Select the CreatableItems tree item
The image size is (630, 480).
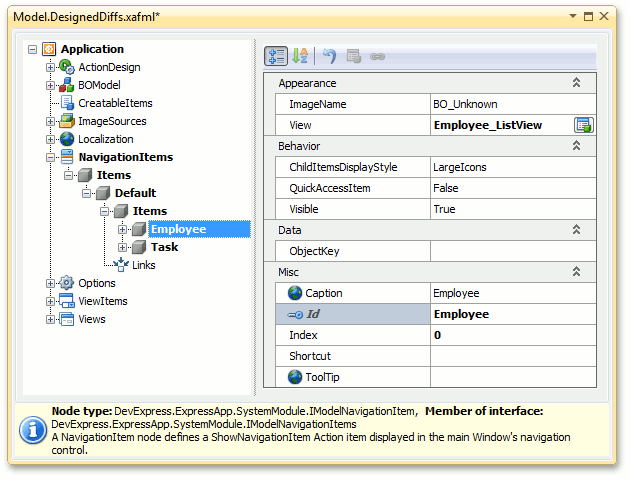click(x=115, y=103)
